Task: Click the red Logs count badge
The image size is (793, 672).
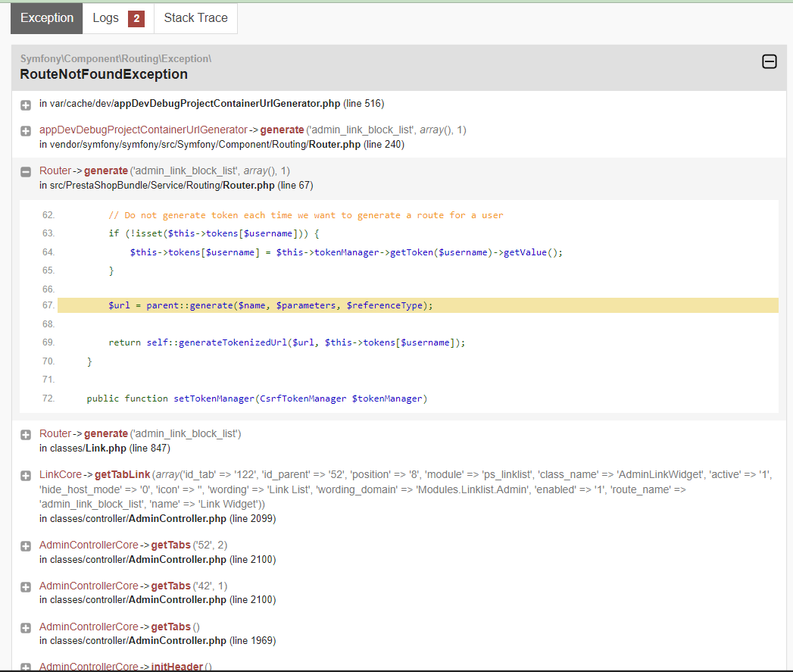Action: (x=136, y=19)
